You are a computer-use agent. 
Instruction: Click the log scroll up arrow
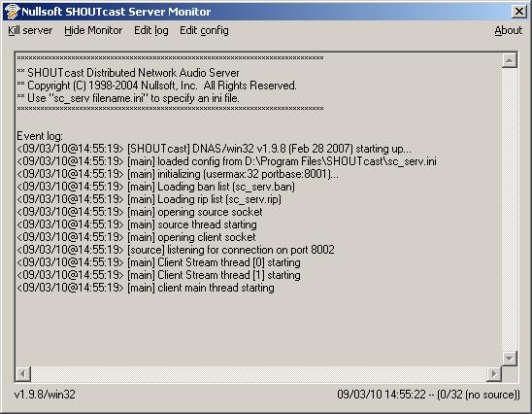coord(509,60)
